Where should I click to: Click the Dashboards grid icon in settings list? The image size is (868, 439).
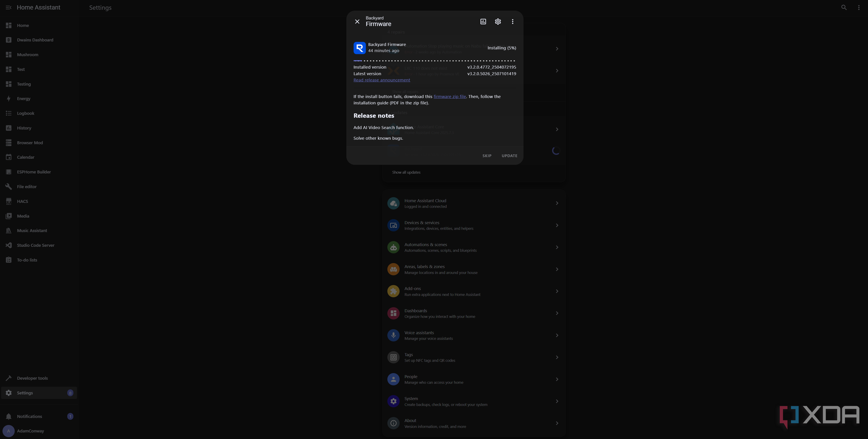tap(393, 313)
